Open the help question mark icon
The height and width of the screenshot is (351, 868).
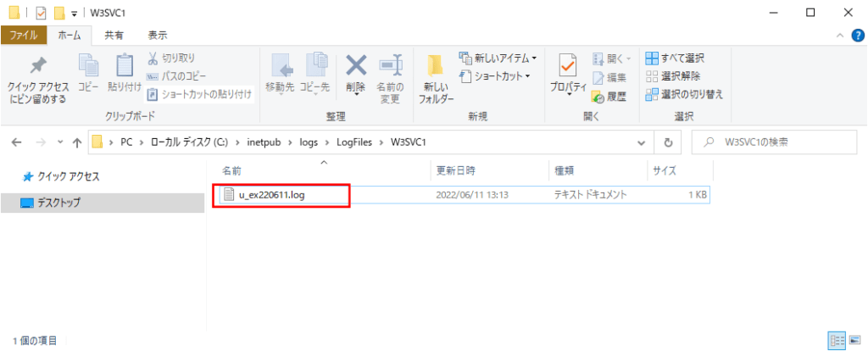tap(857, 36)
